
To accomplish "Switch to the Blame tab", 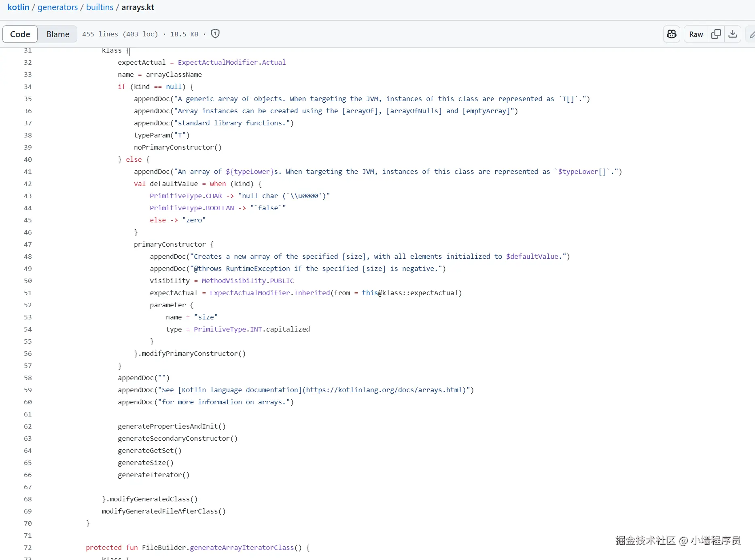I will tap(58, 34).
